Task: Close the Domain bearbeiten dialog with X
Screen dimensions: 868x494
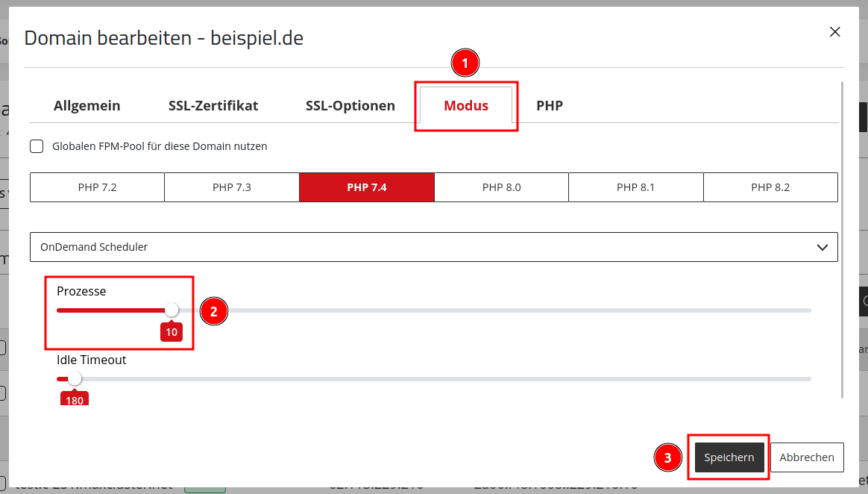Action: point(834,32)
